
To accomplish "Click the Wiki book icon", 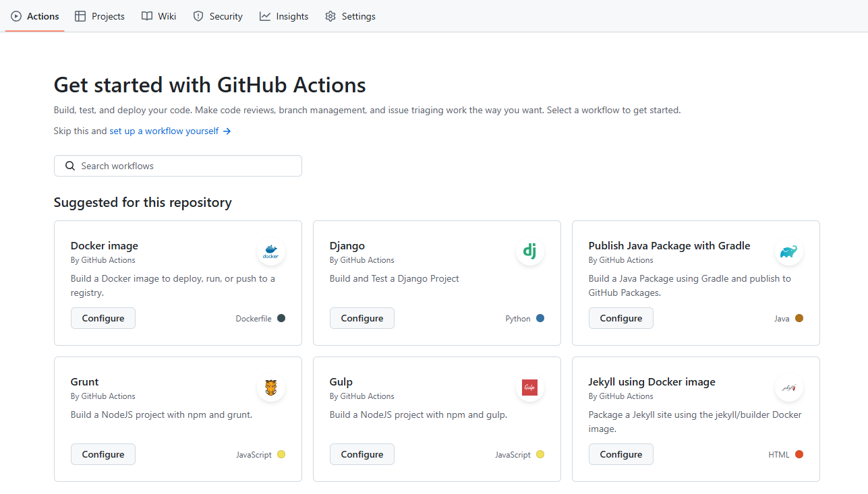I will (x=147, y=16).
